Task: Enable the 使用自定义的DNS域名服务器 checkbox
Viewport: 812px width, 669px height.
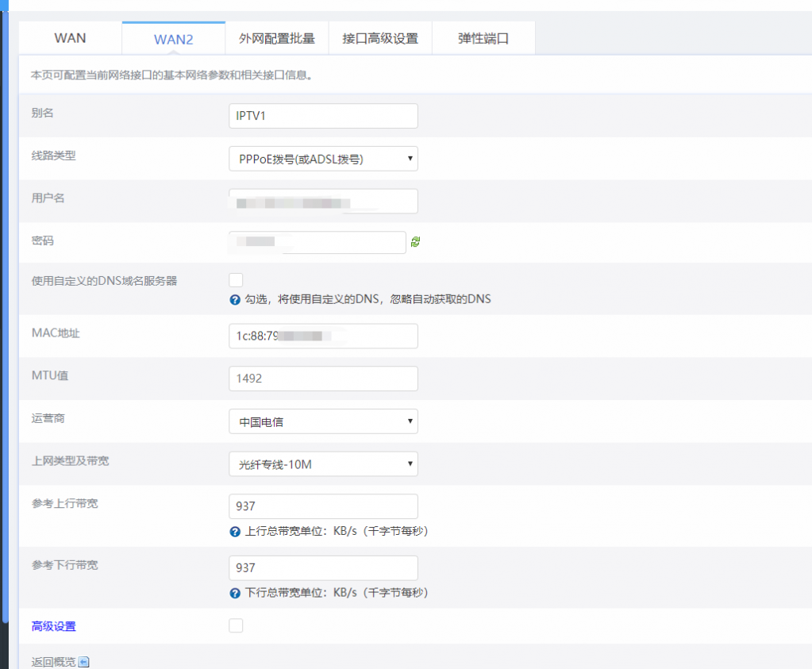Action: click(x=236, y=279)
